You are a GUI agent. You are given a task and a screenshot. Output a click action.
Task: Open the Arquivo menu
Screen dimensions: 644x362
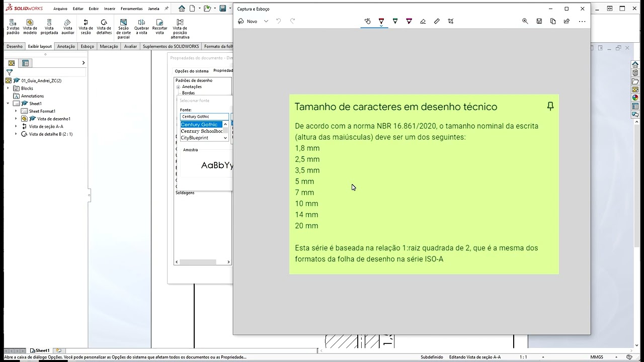[x=60, y=9]
